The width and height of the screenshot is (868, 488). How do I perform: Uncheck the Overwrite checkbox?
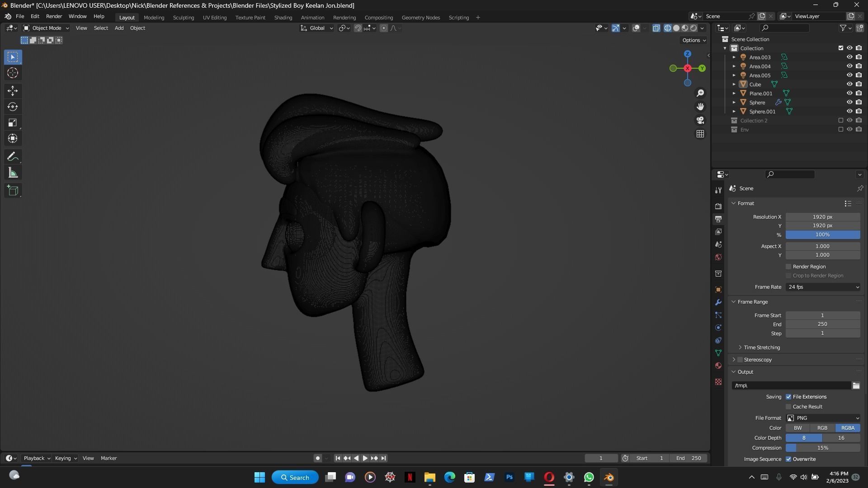click(788, 459)
